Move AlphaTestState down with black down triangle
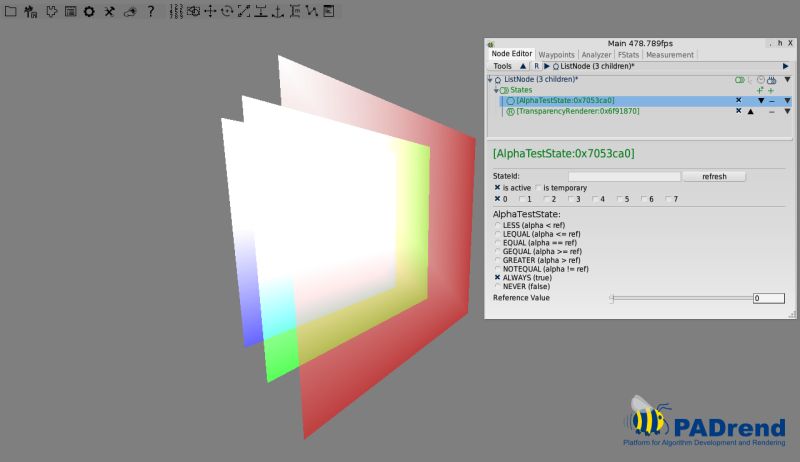The height and width of the screenshot is (462, 800). (x=761, y=101)
